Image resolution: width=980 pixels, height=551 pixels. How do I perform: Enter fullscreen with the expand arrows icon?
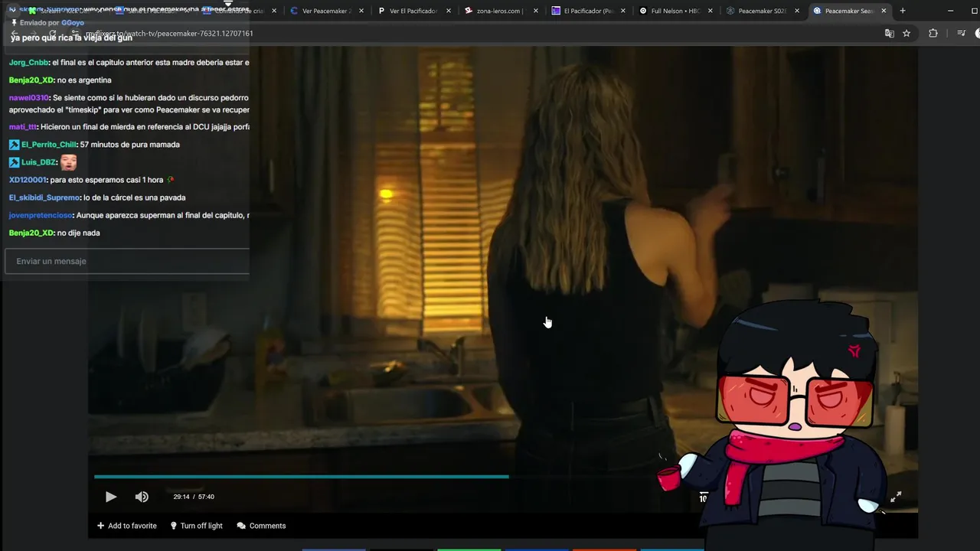tap(896, 497)
